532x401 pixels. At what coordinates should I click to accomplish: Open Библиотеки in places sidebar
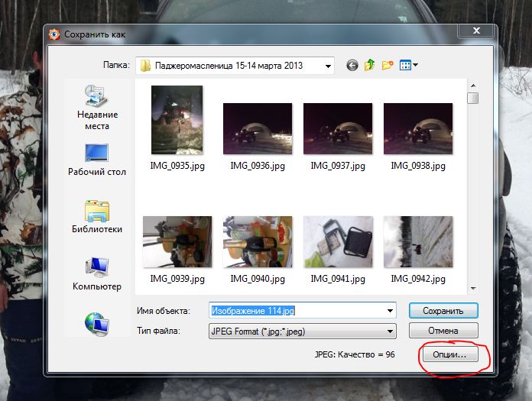(97, 216)
